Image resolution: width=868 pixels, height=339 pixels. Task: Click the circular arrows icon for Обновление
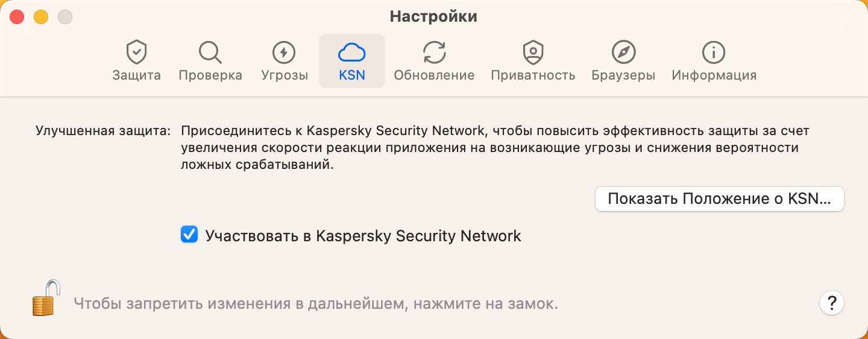coord(434,52)
